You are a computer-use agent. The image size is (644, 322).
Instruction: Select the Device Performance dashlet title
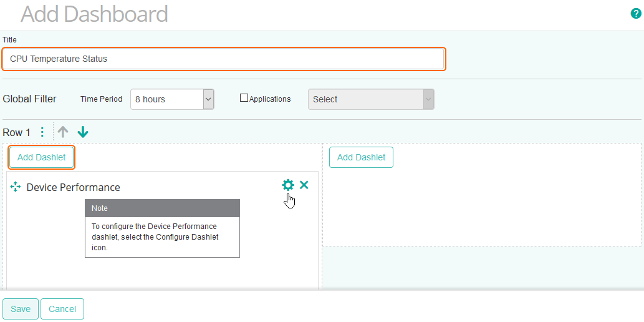pyautogui.click(x=73, y=187)
